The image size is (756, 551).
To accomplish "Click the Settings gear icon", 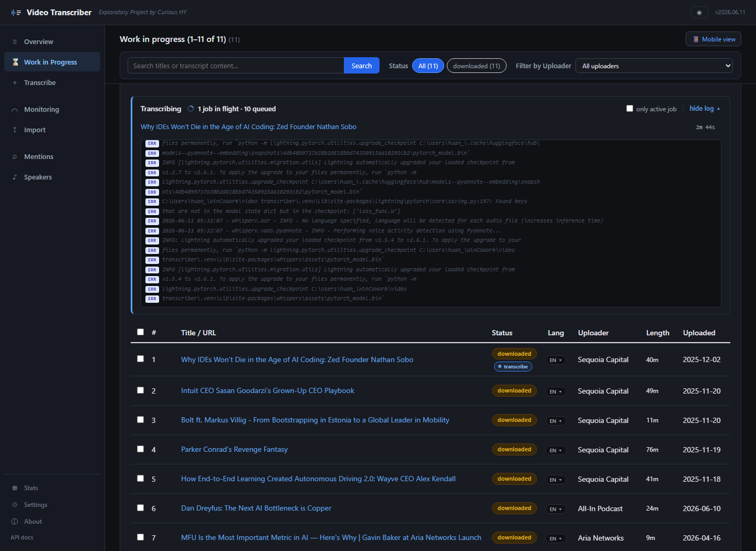I will coord(15,505).
